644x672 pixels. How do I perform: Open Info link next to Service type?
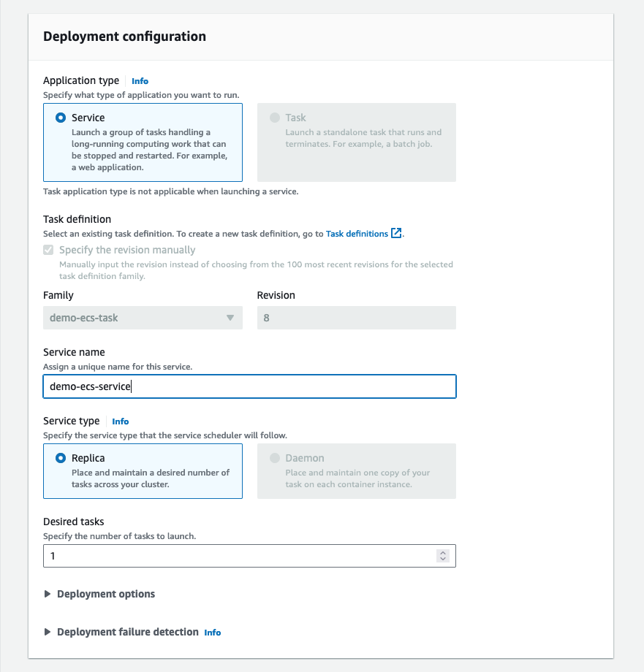(121, 421)
